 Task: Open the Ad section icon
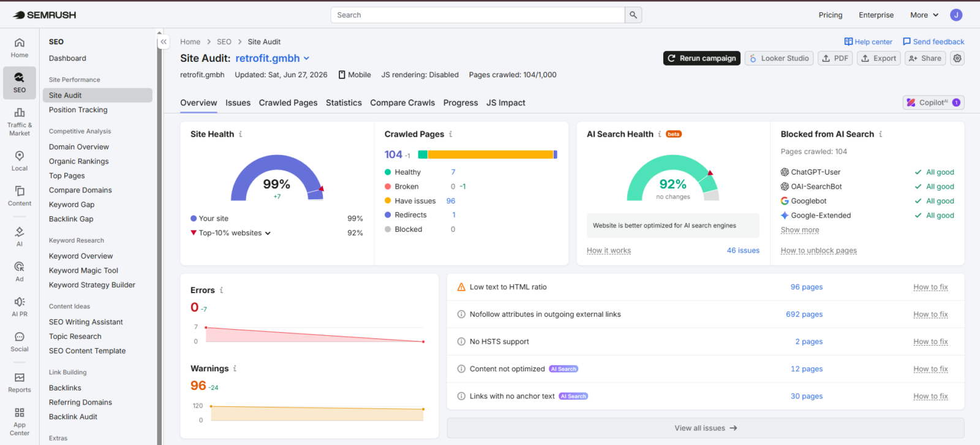pyautogui.click(x=20, y=272)
